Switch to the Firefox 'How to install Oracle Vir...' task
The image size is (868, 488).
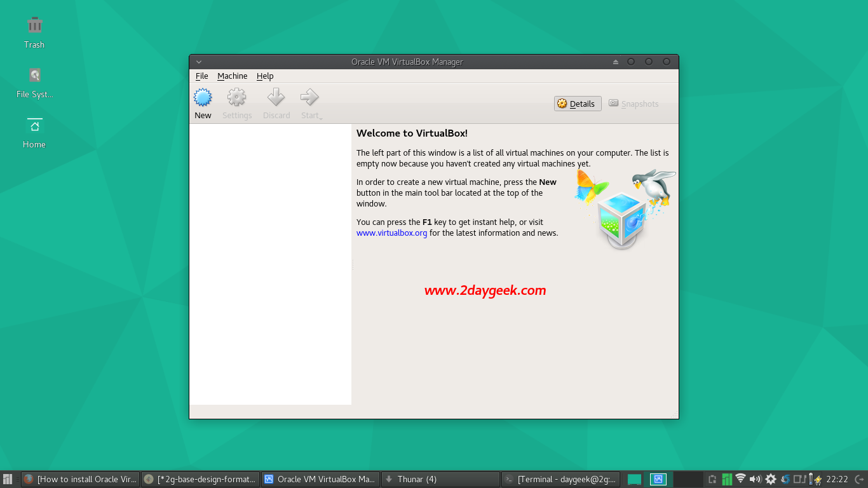point(80,479)
